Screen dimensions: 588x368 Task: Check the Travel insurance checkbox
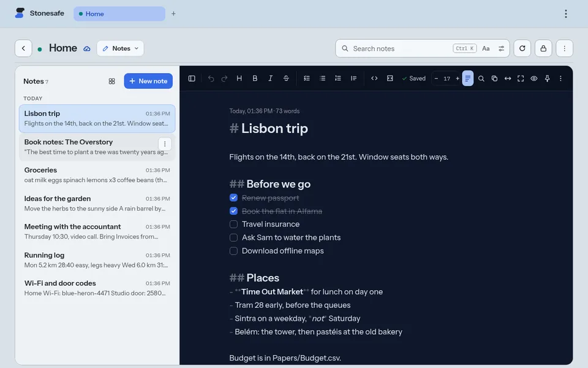click(233, 224)
